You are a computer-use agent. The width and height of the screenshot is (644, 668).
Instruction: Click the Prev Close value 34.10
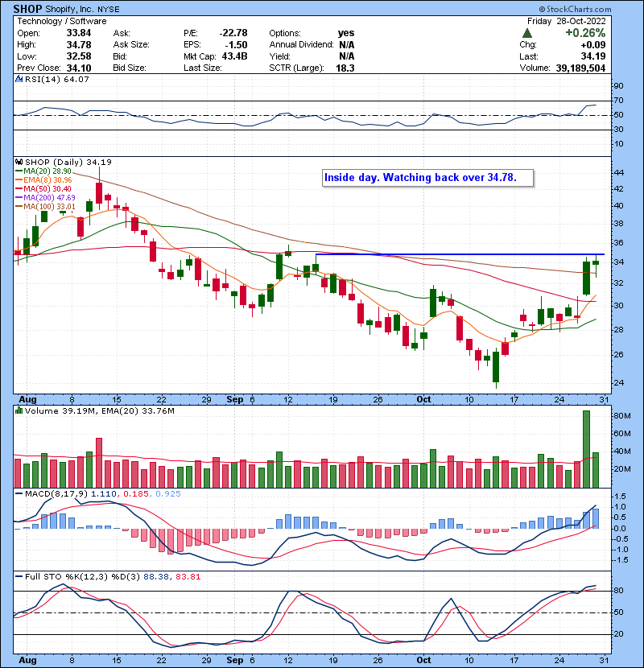tap(79, 68)
